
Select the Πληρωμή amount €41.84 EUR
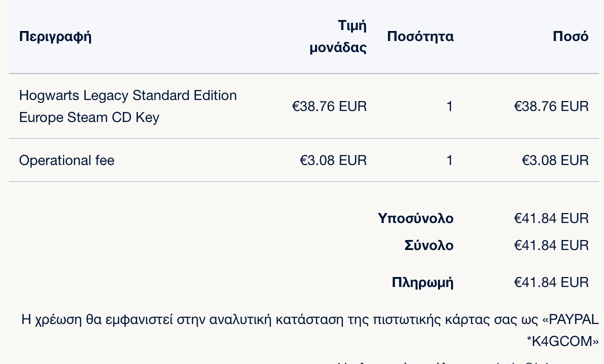pyautogui.click(x=551, y=282)
